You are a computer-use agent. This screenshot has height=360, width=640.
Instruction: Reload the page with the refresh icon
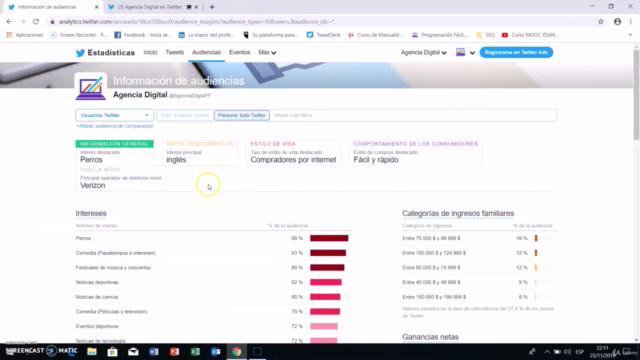(x=36, y=22)
